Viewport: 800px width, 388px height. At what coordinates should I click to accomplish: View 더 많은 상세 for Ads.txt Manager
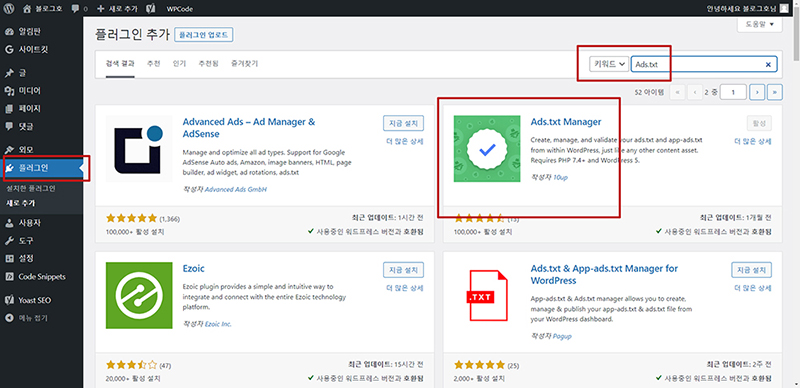753,141
